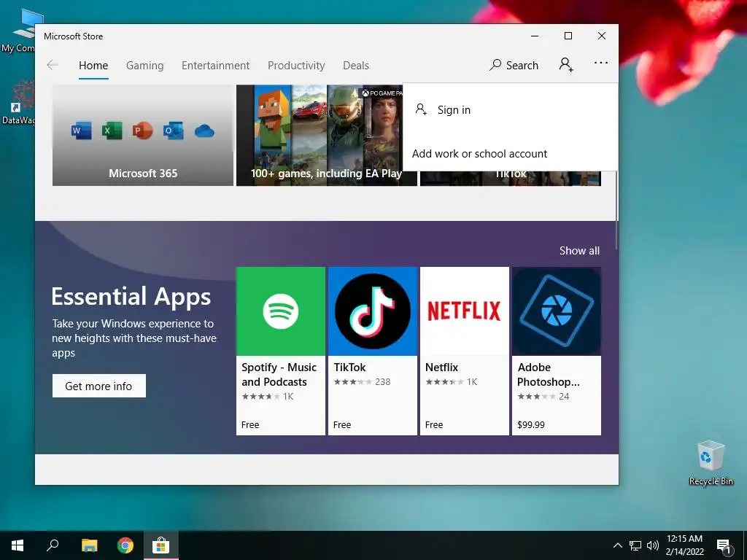The height and width of the screenshot is (560, 747).
Task: Click the OneDrive cloud icon in banner
Action: click(x=204, y=131)
